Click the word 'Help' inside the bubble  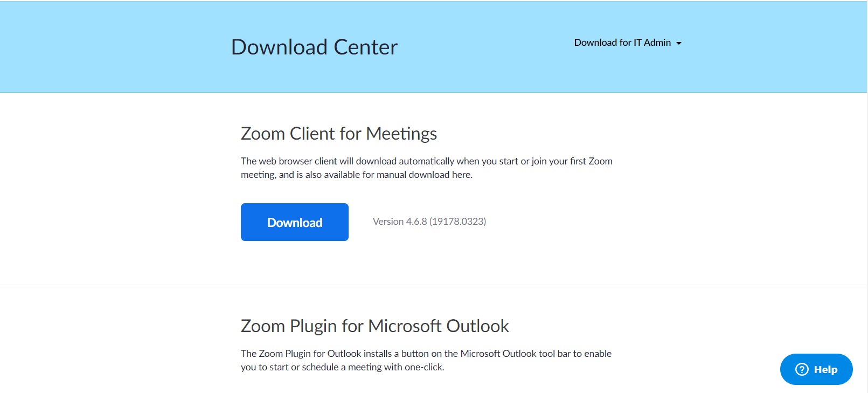[825, 369]
